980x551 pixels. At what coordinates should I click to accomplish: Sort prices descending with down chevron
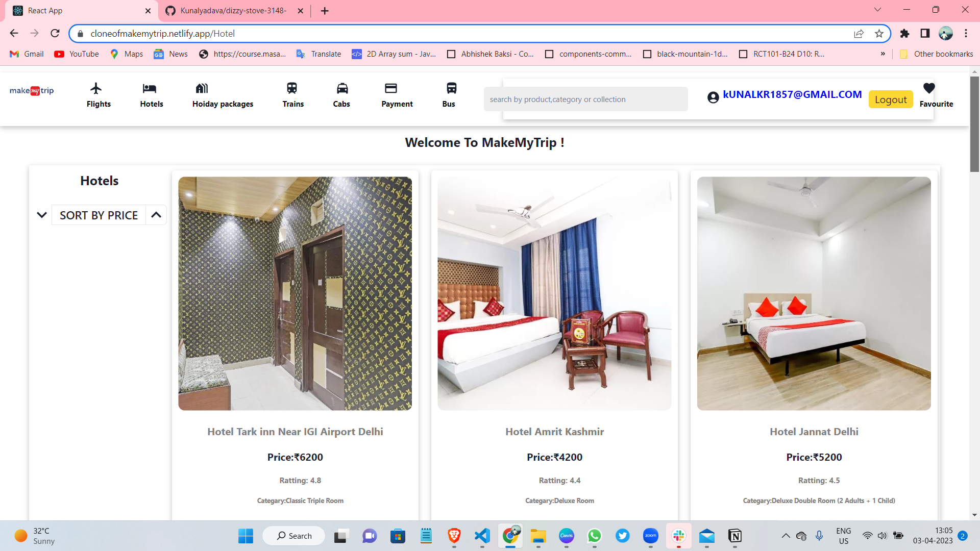point(42,215)
